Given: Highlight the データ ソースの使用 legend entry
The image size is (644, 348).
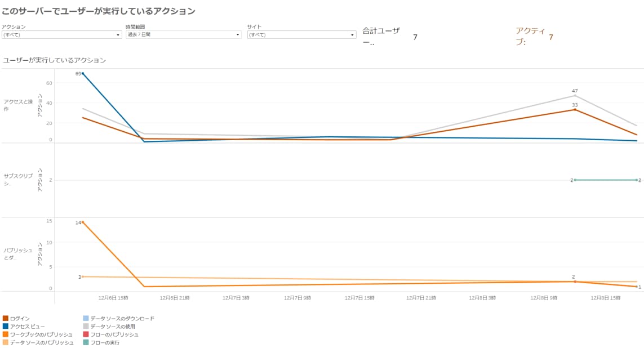Looking at the screenshot, I should 112,326.
